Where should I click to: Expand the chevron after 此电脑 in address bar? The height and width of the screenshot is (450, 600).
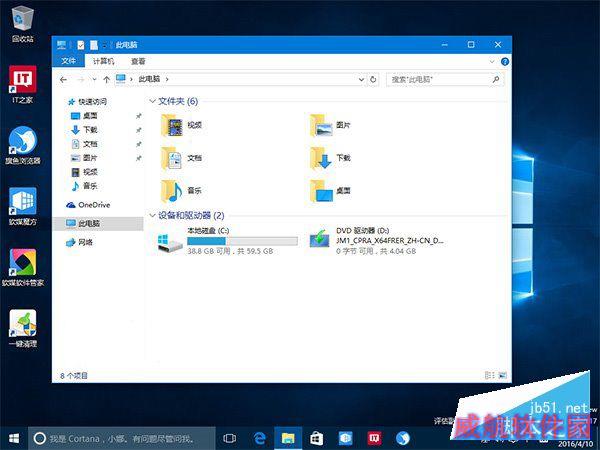pos(167,79)
